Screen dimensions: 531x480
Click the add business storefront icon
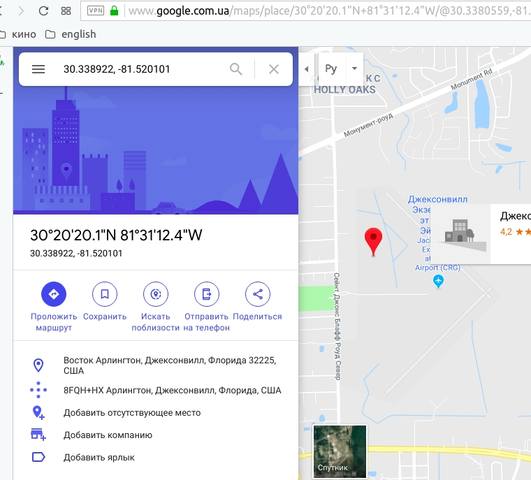[x=38, y=435]
